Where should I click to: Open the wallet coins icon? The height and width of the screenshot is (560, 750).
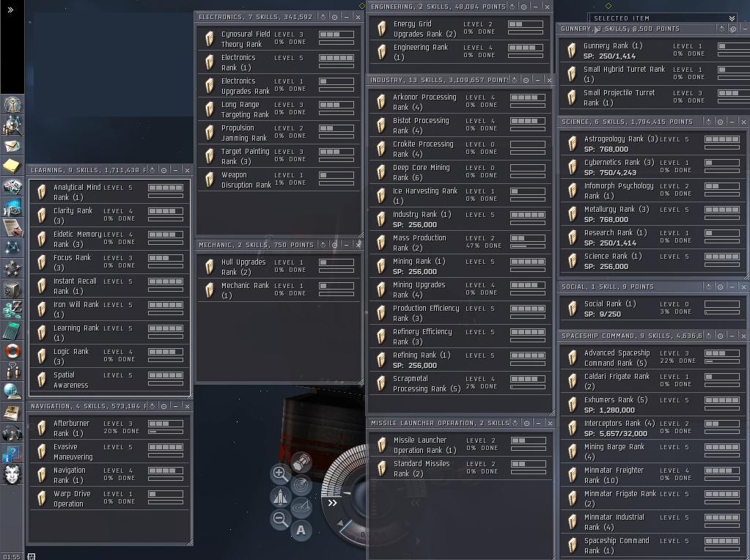tap(12, 309)
